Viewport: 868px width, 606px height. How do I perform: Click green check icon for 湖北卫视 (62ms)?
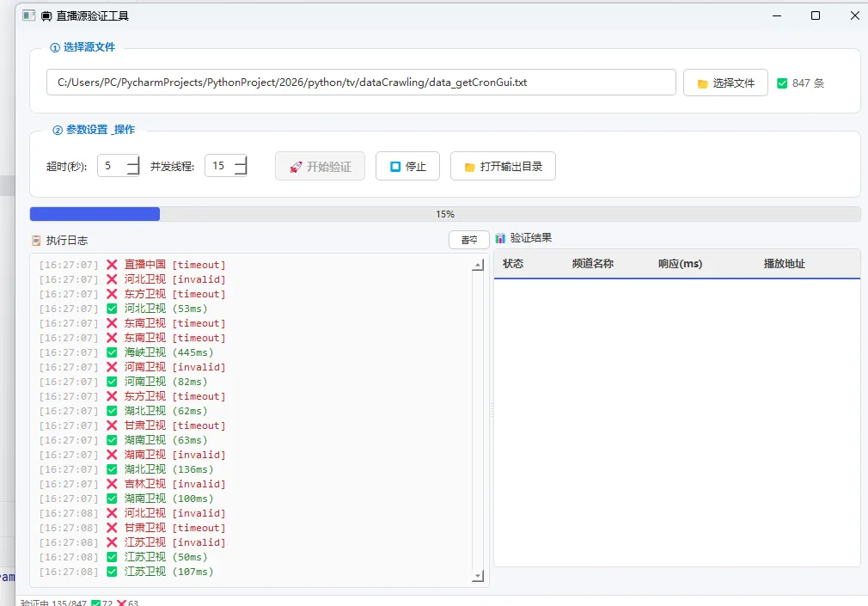click(x=112, y=411)
